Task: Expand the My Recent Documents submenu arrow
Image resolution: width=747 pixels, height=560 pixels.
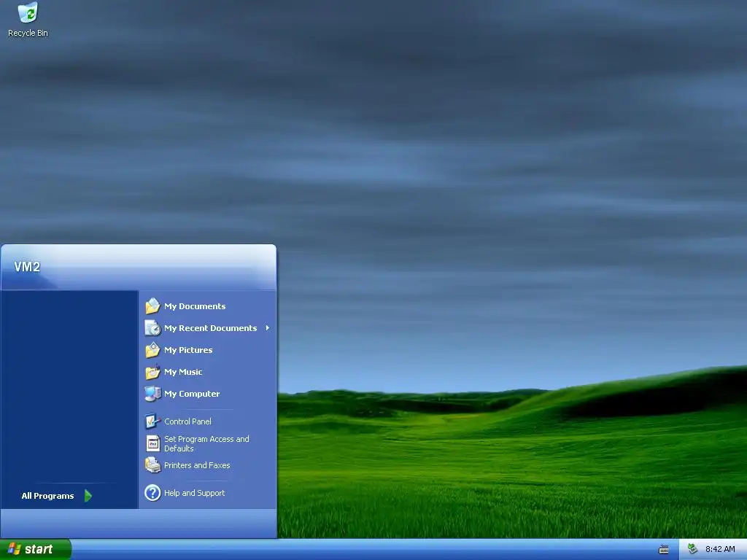Action: tap(268, 327)
